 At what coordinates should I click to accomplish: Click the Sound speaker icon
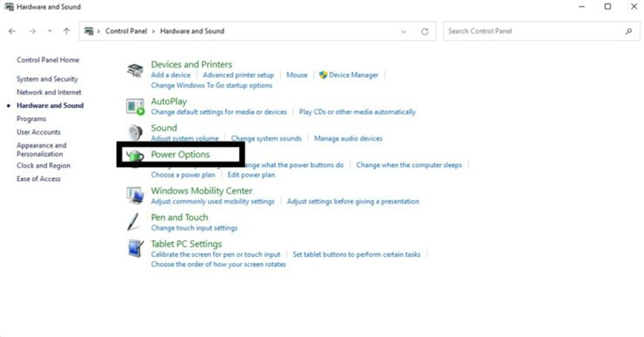(x=135, y=133)
